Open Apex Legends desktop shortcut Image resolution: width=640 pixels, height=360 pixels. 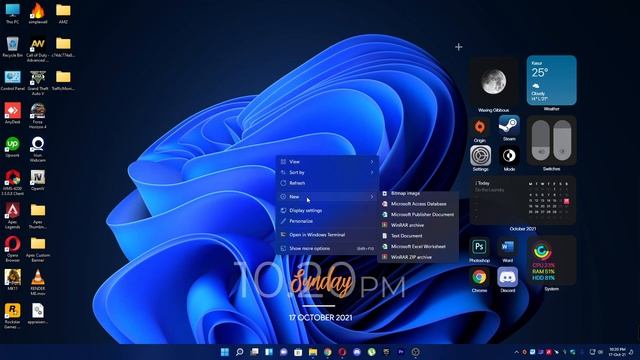pos(12,216)
